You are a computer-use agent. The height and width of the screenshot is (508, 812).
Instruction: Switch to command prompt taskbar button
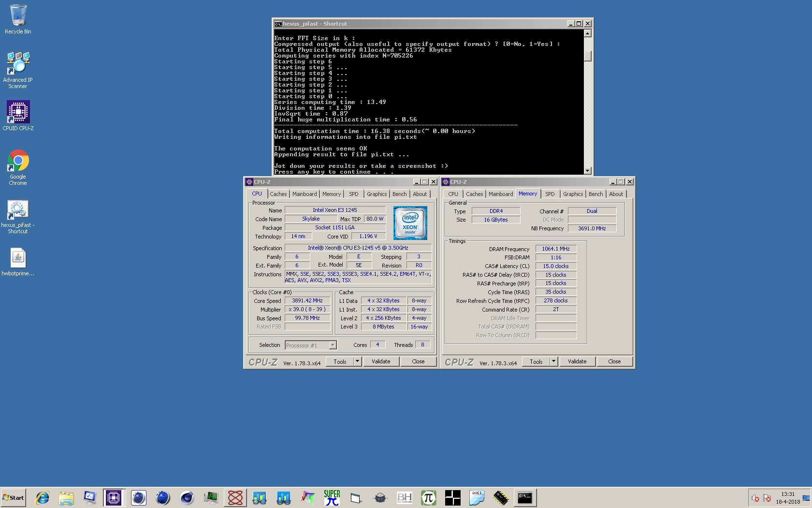pyautogui.click(x=525, y=498)
